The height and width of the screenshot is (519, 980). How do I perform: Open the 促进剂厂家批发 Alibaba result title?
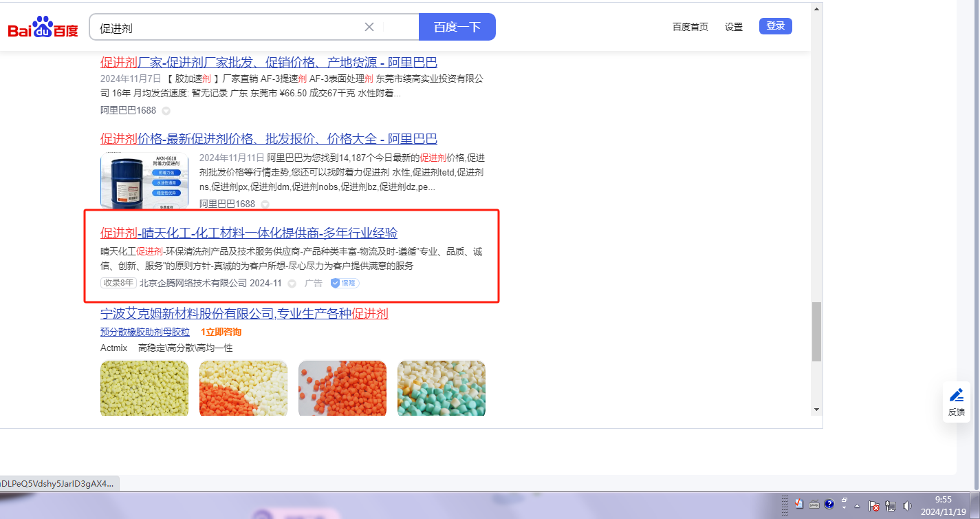(x=269, y=62)
